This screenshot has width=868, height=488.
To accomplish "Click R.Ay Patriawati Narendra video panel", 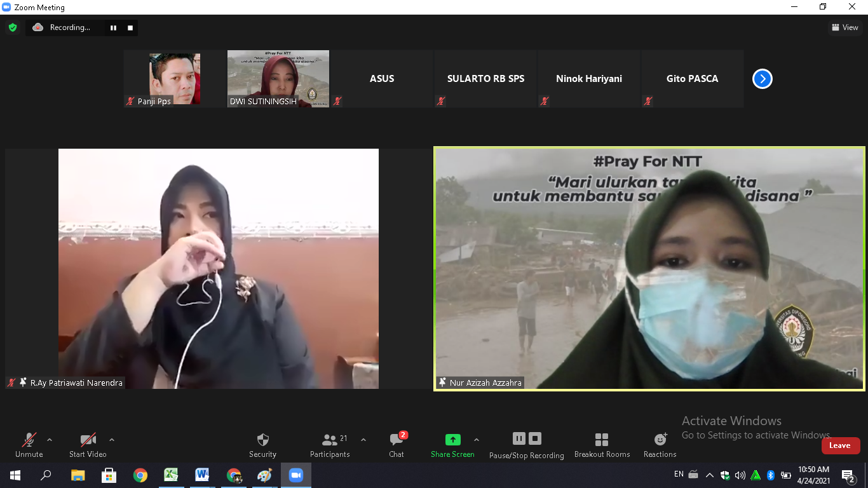I will click(219, 269).
